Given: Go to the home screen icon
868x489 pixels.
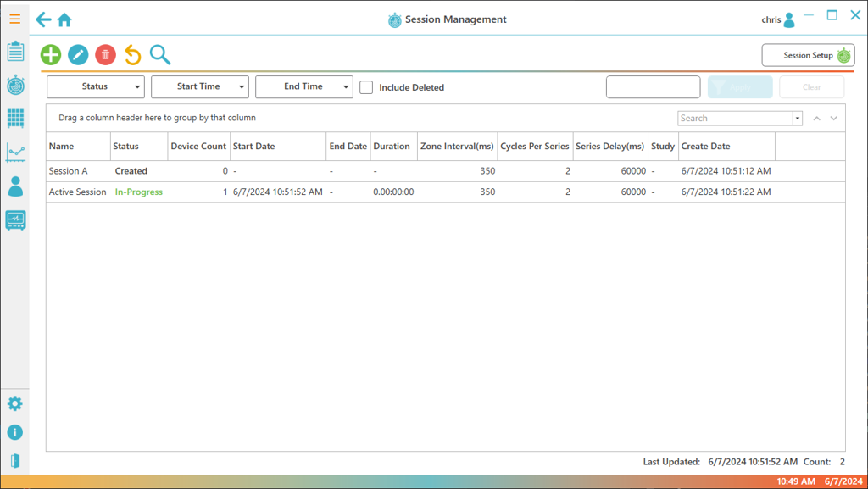Looking at the screenshot, I should tap(64, 19).
